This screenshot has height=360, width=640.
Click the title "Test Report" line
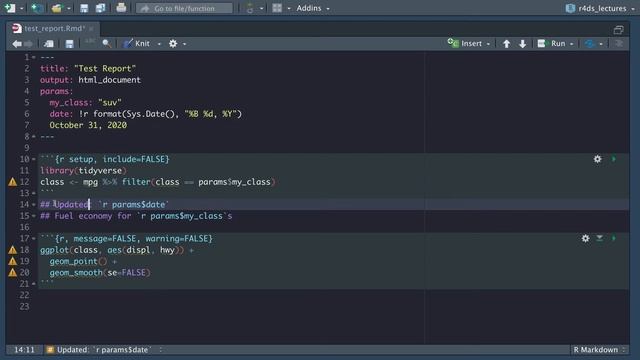(88, 69)
